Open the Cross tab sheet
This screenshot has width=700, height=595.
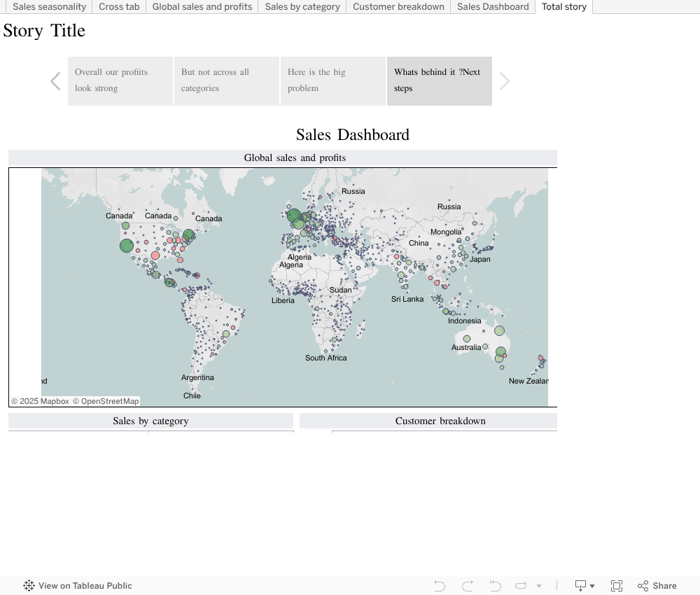(119, 7)
